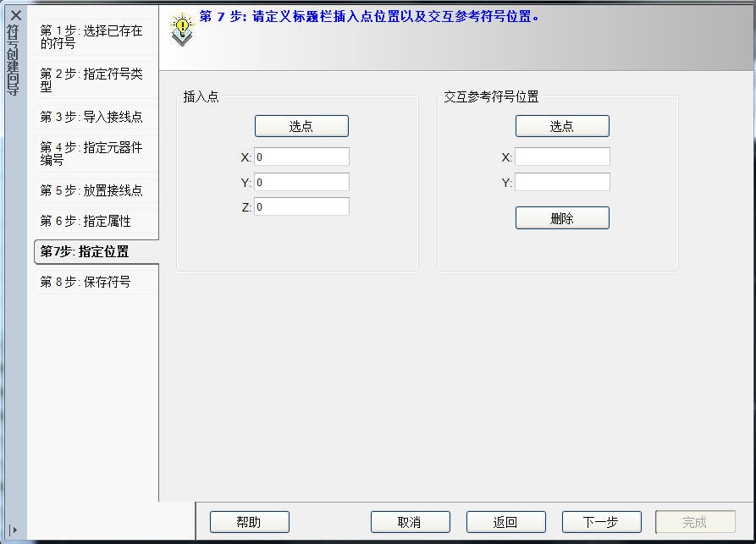This screenshot has height=544, width=756.
Task: Click the 删除 button
Action: [562, 218]
